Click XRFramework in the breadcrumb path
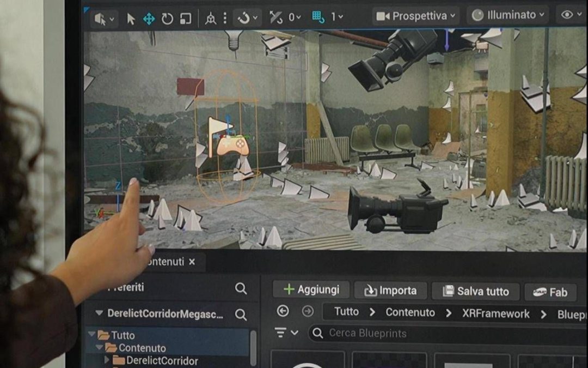The height and width of the screenshot is (368, 588). [x=496, y=313]
